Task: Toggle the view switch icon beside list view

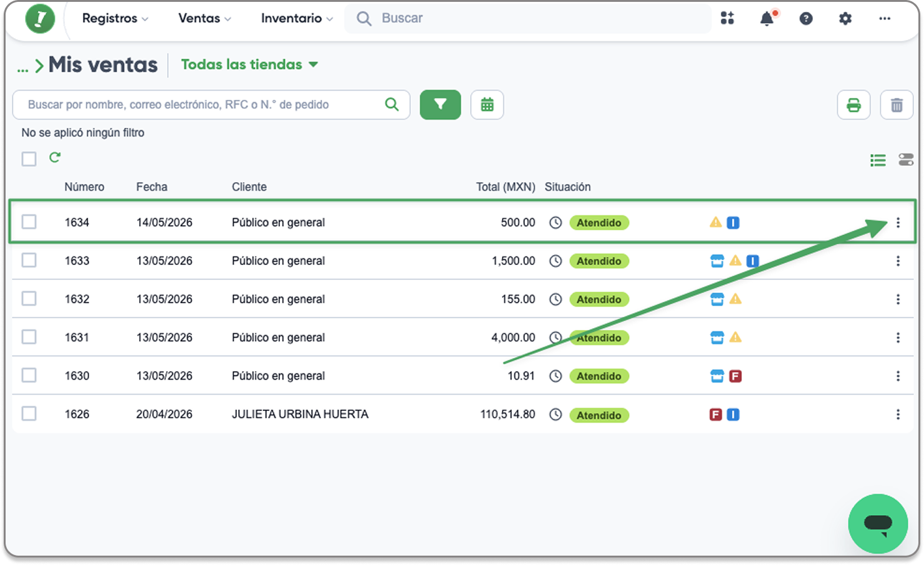Action: click(906, 160)
